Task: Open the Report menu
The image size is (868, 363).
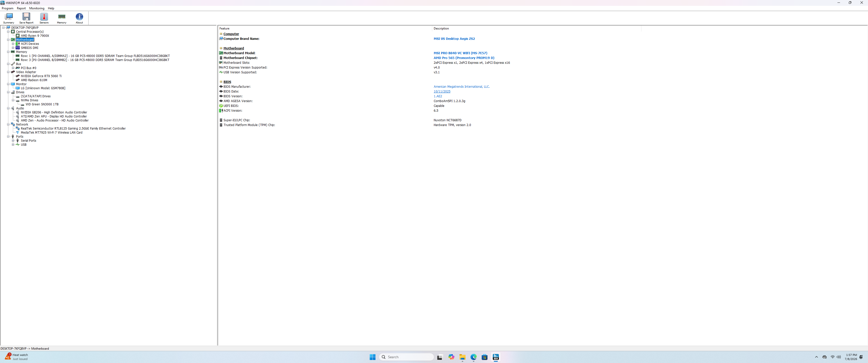Action: coord(21,8)
